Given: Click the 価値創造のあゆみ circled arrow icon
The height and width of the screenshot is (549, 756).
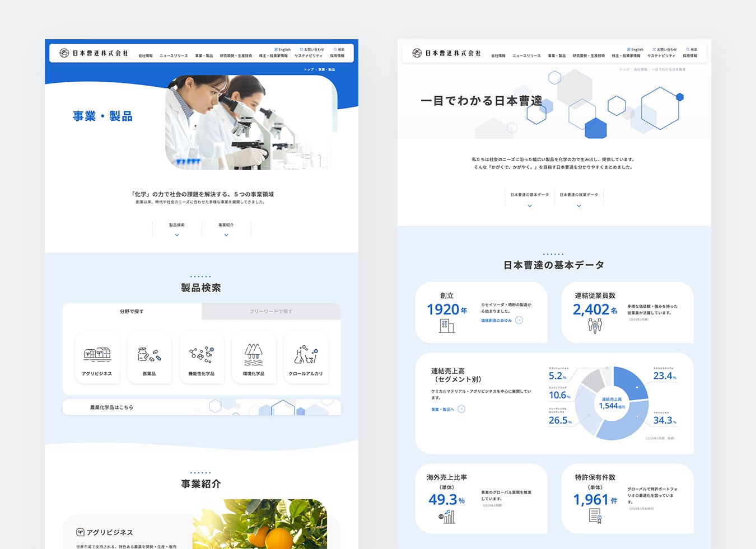Looking at the screenshot, I should 519,321.
